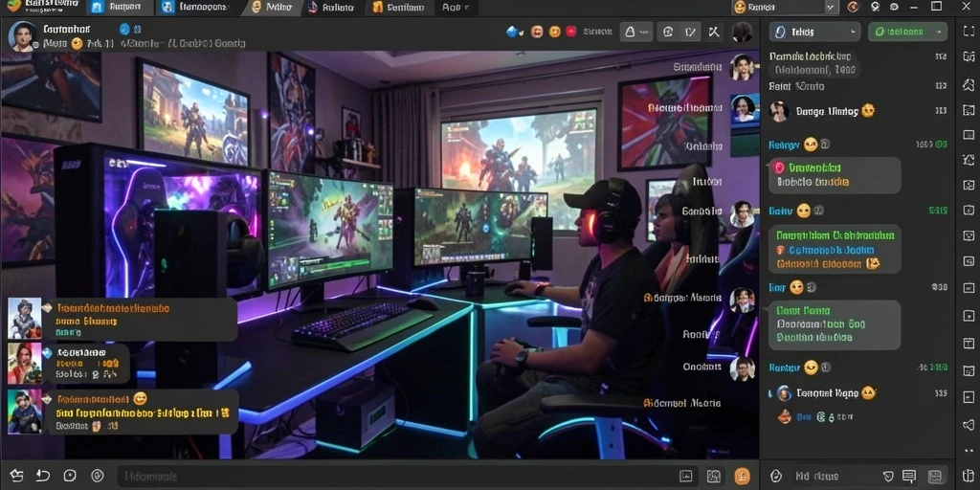The image size is (980, 490).
Task: Open the green dropdown button atop the chat panel
Action: (x=907, y=32)
